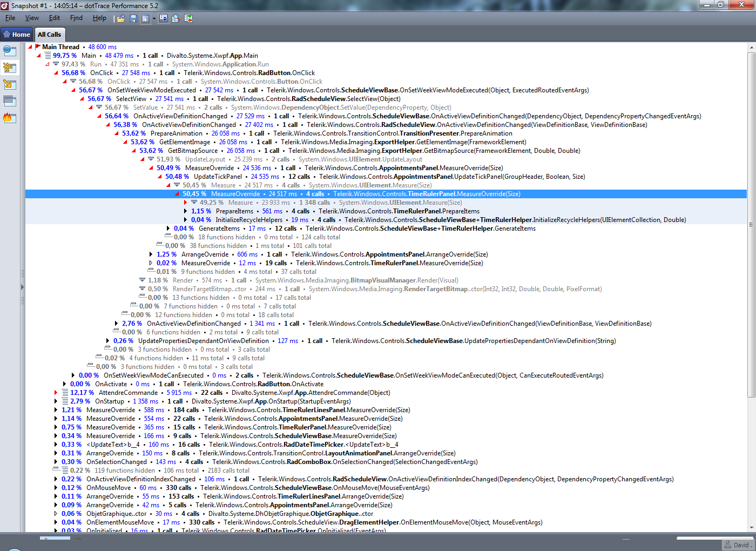
Task: Expand the 1,25 % ArrangeOverride node
Action: pyautogui.click(x=151, y=254)
